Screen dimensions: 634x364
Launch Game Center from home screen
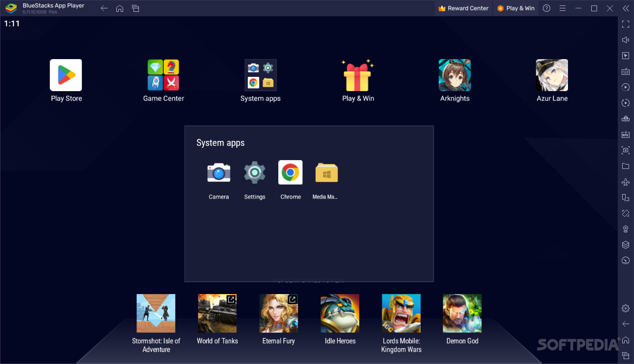[x=164, y=75]
